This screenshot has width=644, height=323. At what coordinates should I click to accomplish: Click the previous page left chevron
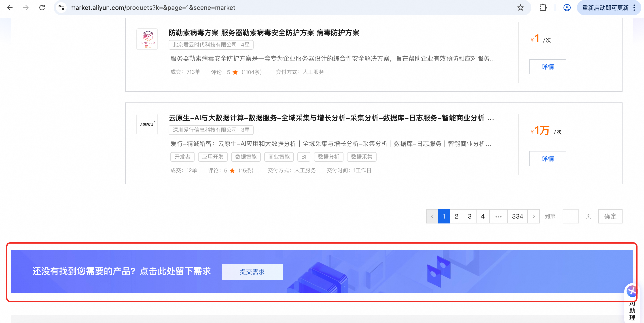click(432, 216)
